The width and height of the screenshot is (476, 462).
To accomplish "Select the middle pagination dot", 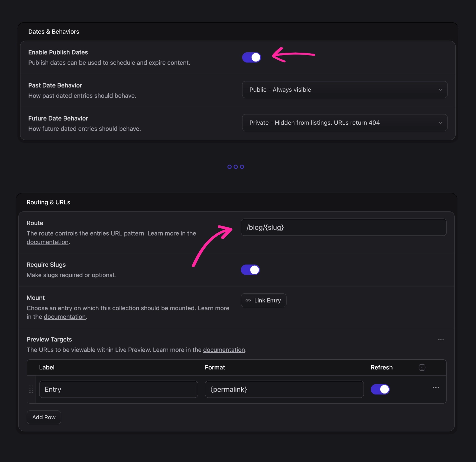I will (235, 166).
